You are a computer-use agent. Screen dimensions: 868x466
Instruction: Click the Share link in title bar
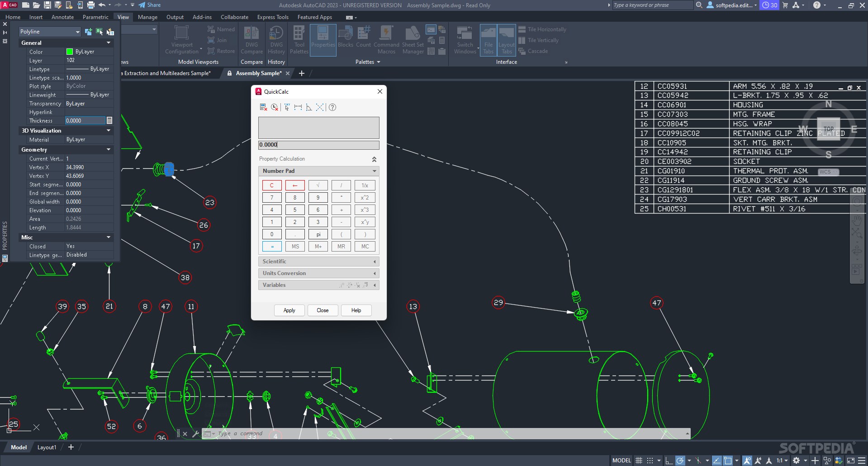point(150,5)
